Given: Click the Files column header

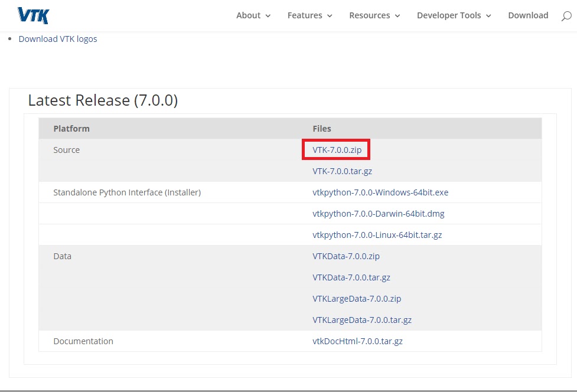Looking at the screenshot, I should tap(322, 129).
